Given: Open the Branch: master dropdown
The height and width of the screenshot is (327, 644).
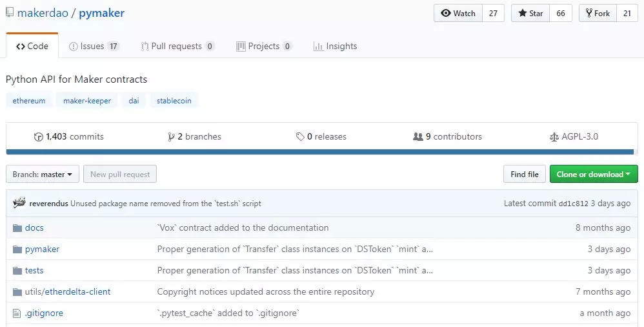Looking at the screenshot, I should [x=43, y=174].
